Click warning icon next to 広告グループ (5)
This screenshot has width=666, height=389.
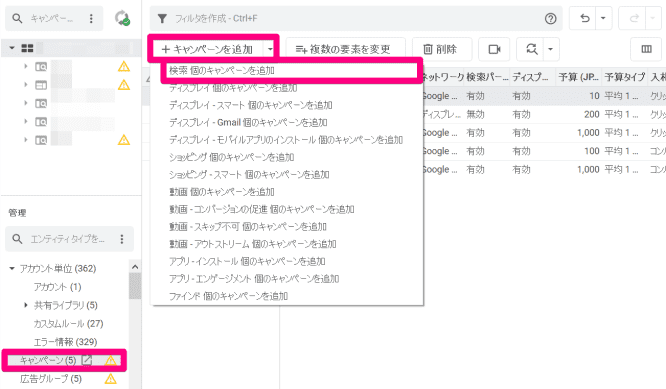[x=110, y=379]
